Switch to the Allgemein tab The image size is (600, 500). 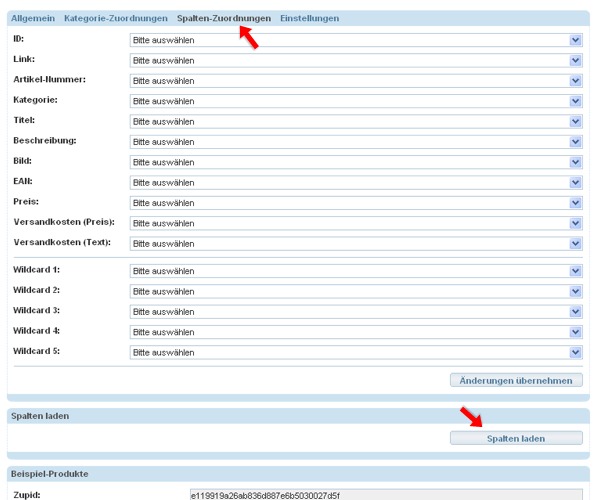click(33, 18)
